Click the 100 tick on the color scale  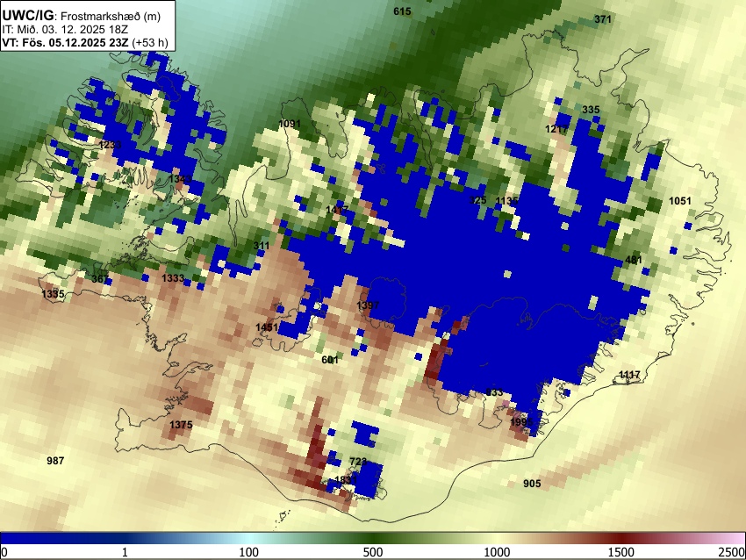[x=248, y=552]
